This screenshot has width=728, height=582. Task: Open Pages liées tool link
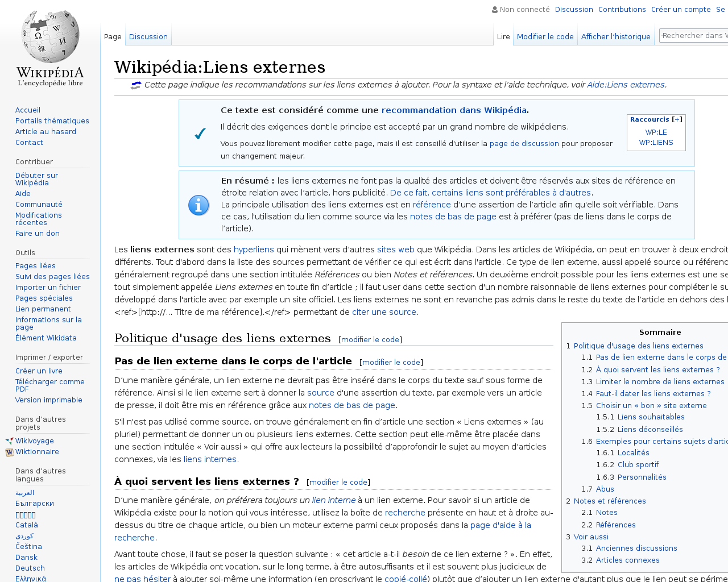[x=35, y=266]
